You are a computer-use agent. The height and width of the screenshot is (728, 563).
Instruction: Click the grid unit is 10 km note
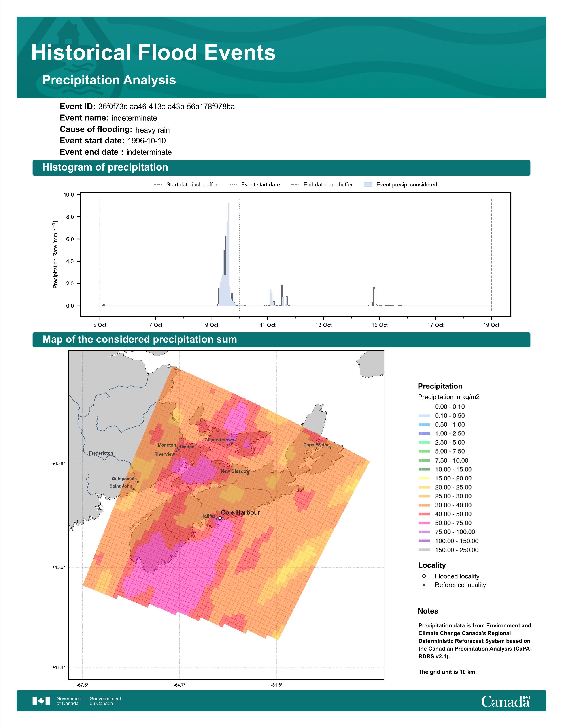click(448, 672)
